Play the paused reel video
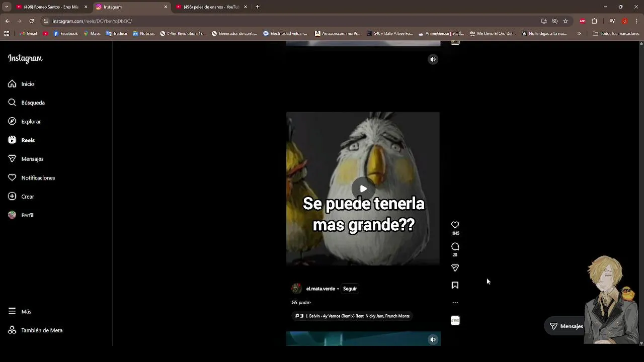Image resolution: width=644 pixels, height=362 pixels. pos(363,189)
